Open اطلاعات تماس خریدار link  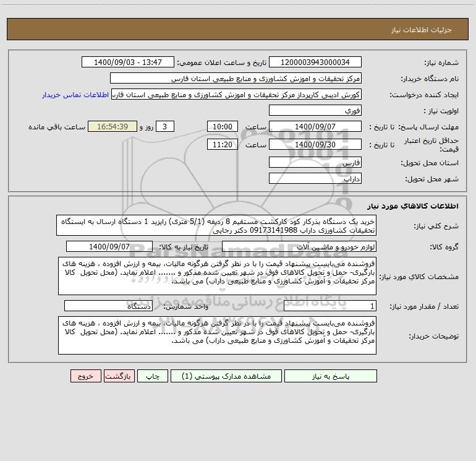click(x=75, y=95)
